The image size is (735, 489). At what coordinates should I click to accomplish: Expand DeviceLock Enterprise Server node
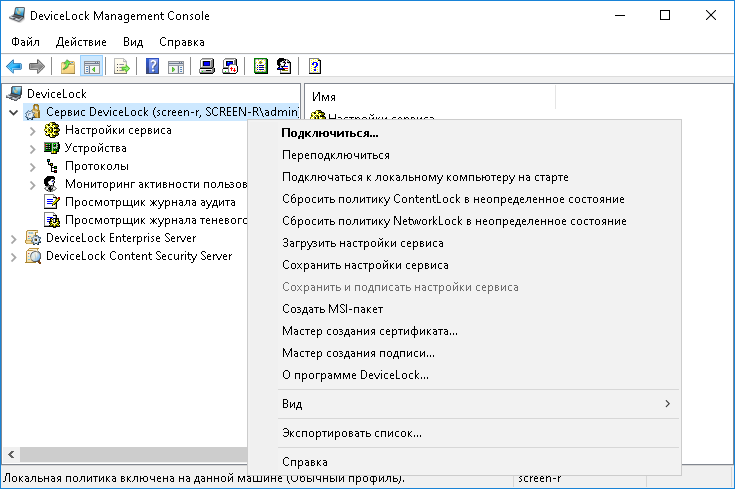pos(14,239)
